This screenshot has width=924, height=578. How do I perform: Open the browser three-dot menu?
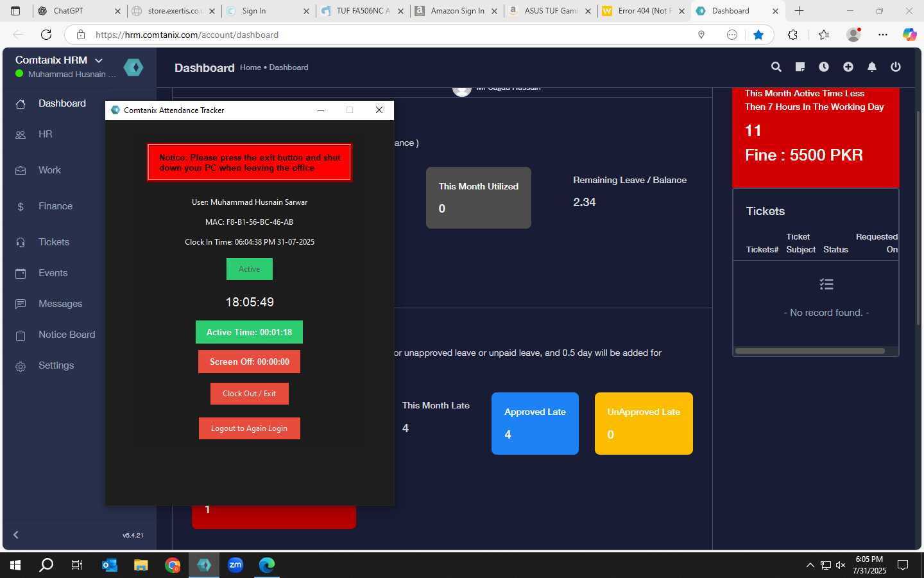click(x=883, y=35)
